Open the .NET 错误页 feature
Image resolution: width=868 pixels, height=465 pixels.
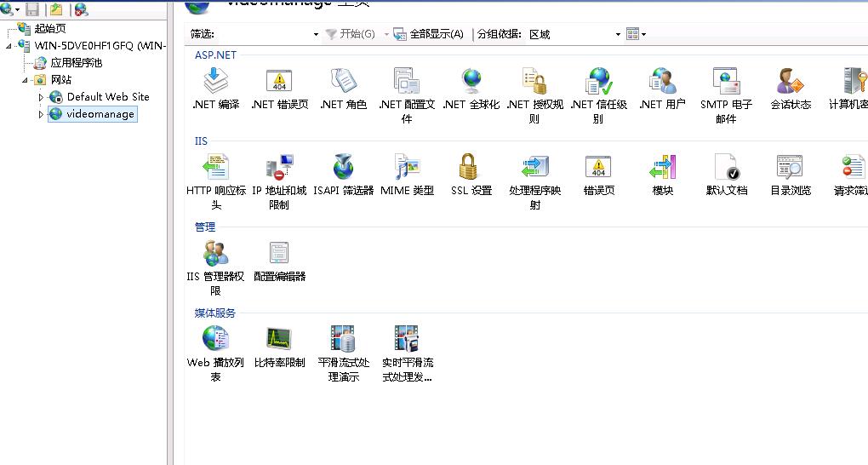click(x=280, y=89)
